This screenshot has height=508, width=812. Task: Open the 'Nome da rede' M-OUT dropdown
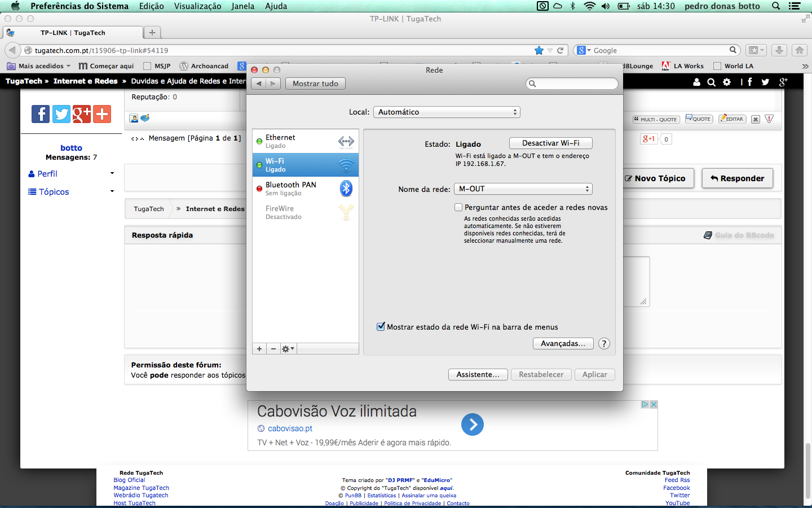[523, 189]
